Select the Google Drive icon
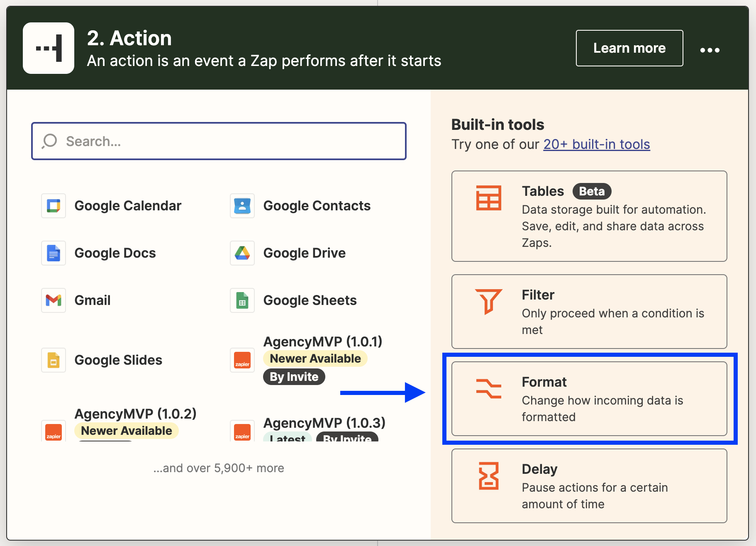 [x=242, y=253]
